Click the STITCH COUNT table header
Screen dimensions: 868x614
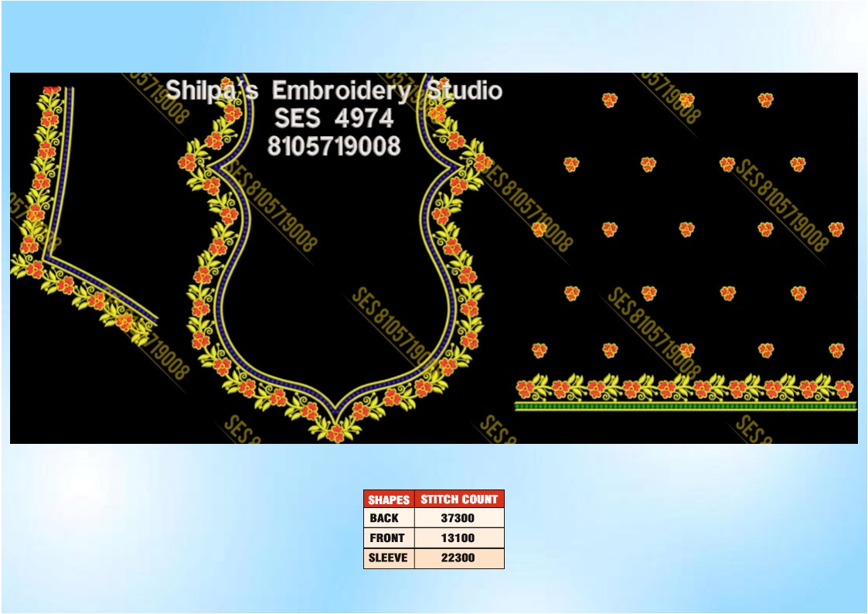pyautogui.click(x=459, y=500)
